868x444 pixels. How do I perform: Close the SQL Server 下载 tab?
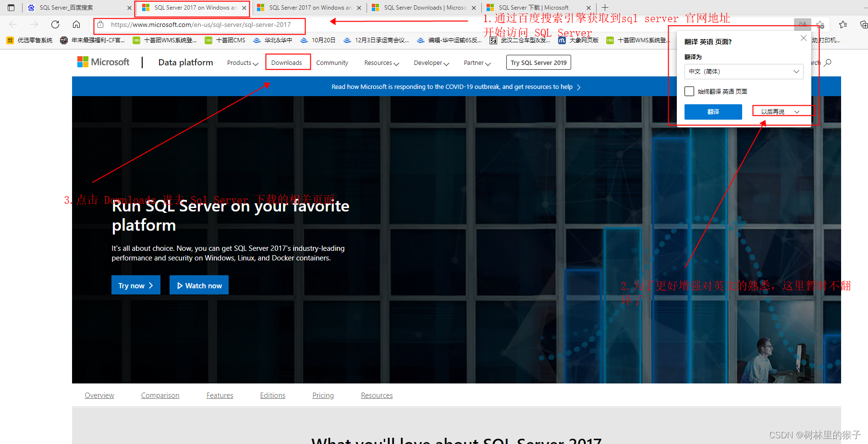click(589, 8)
